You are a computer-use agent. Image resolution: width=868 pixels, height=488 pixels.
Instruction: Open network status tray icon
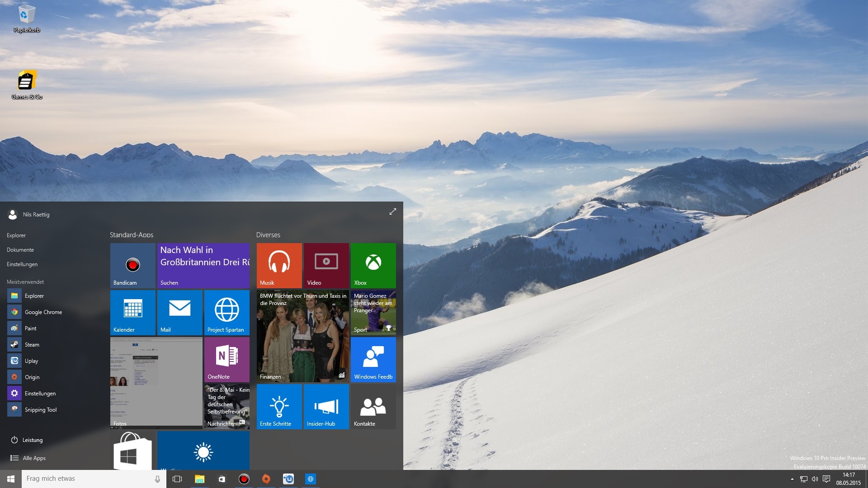click(803, 479)
